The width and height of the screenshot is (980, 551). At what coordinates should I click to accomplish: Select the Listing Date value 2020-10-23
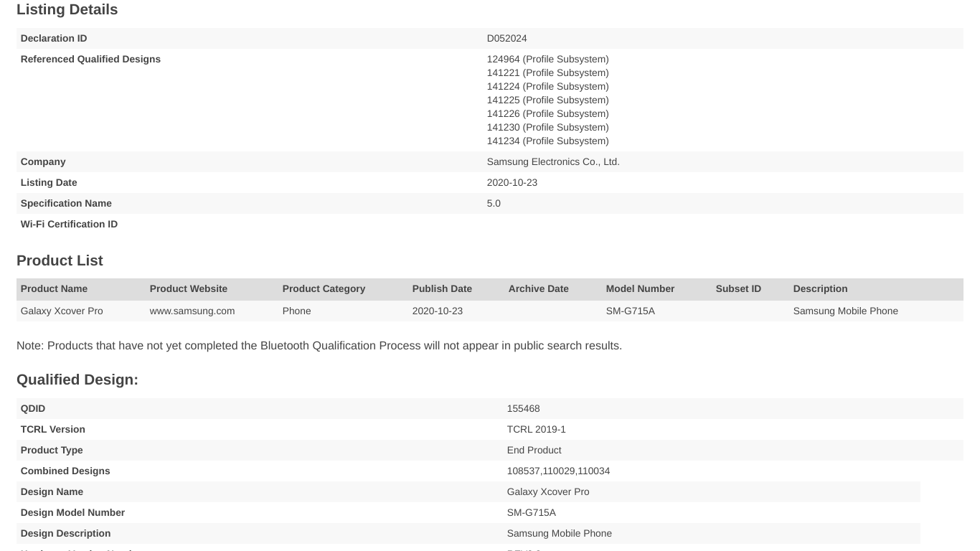tap(512, 182)
